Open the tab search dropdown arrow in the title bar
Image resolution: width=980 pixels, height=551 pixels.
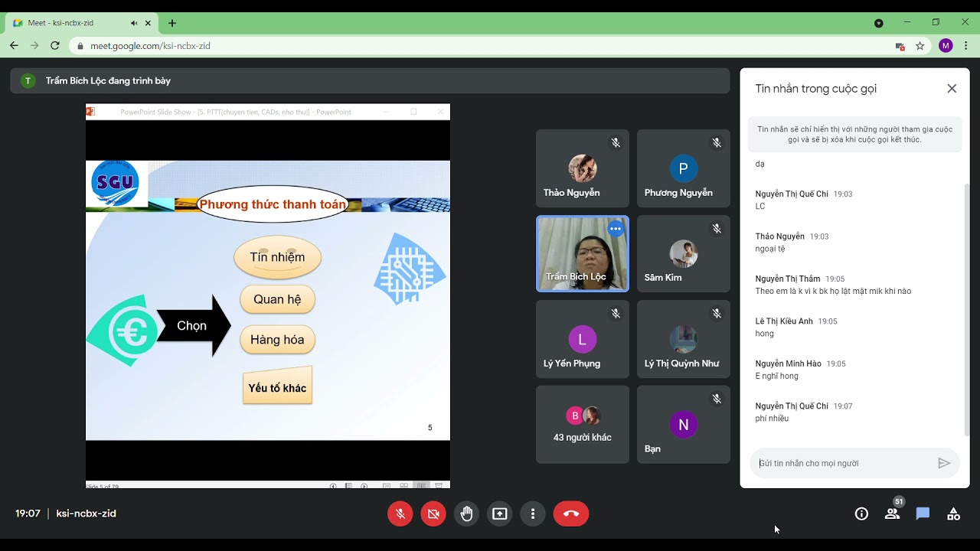[x=879, y=23]
